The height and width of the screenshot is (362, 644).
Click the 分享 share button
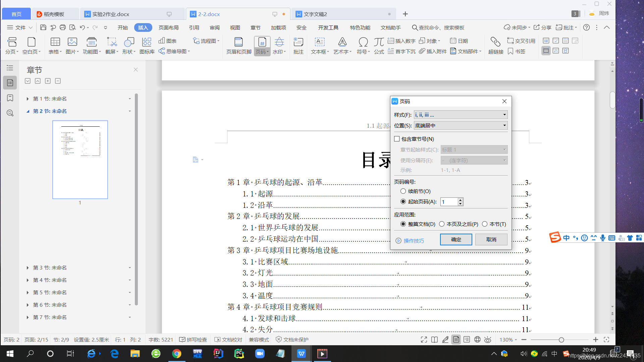click(542, 27)
